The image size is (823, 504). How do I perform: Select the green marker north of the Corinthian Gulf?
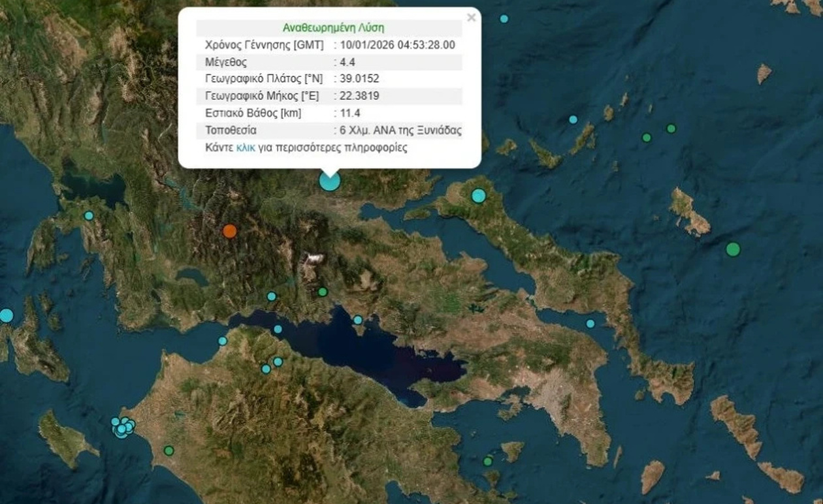(x=323, y=292)
